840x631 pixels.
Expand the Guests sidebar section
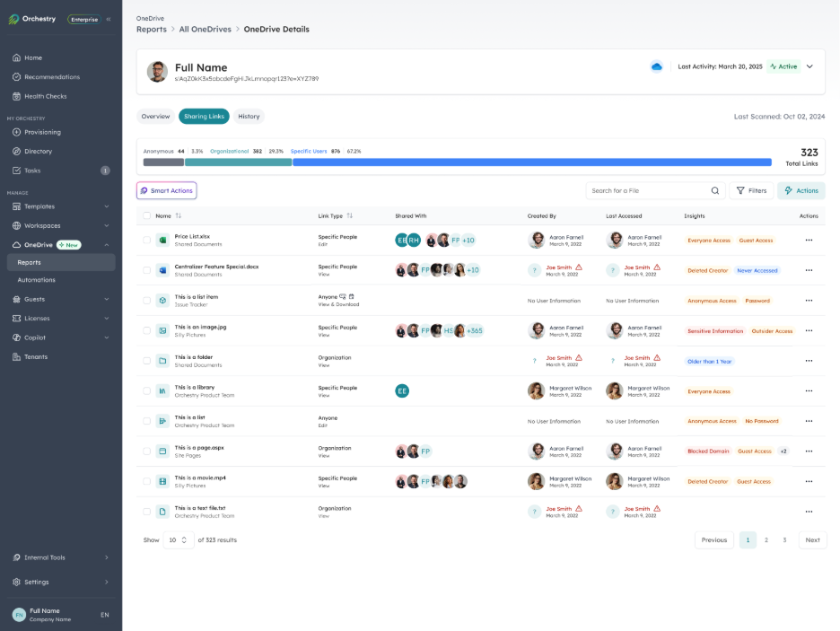[x=106, y=299]
